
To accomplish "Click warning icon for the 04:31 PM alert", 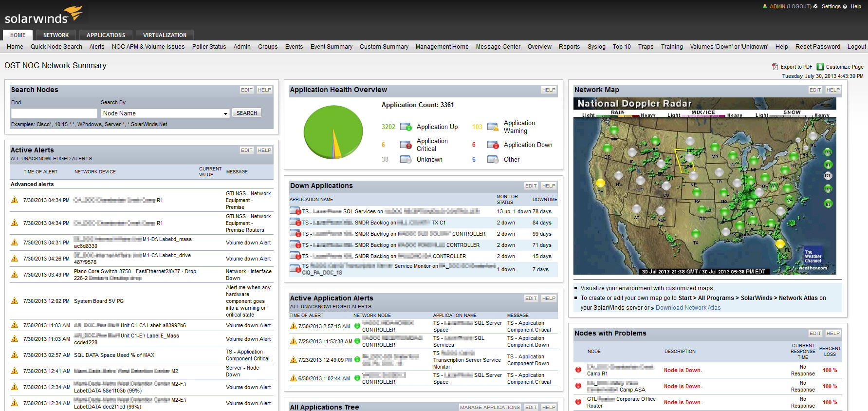I will [x=15, y=243].
